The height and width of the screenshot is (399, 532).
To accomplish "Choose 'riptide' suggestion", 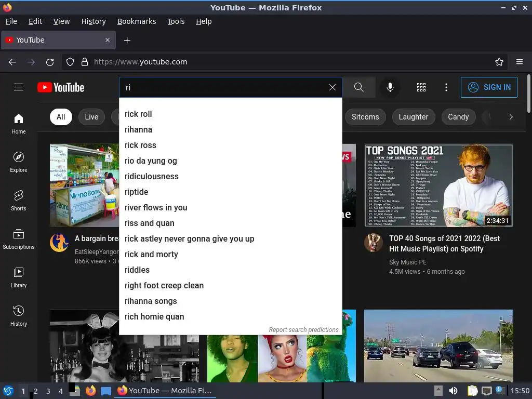I will [x=230, y=192].
